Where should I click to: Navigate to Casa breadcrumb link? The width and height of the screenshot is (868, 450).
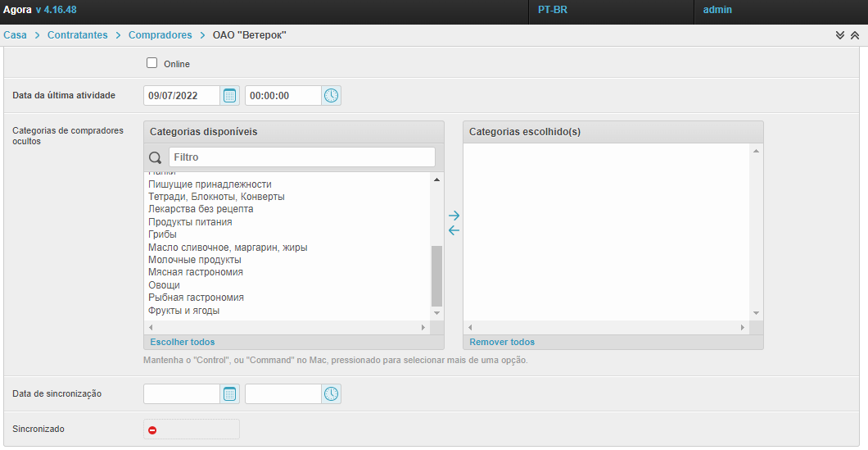pyautogui.click(x=15, y=35)
